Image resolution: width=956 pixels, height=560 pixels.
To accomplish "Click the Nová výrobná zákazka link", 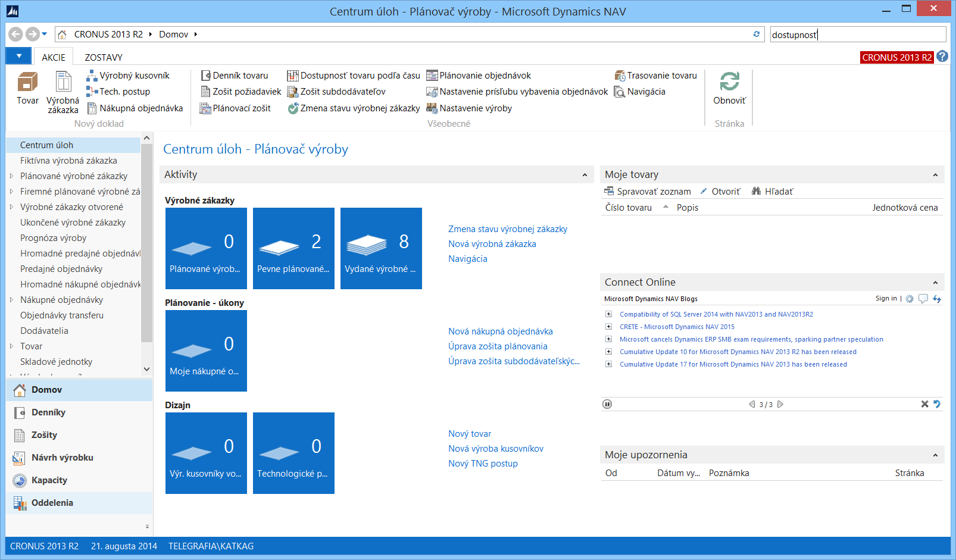I will 492,244.
